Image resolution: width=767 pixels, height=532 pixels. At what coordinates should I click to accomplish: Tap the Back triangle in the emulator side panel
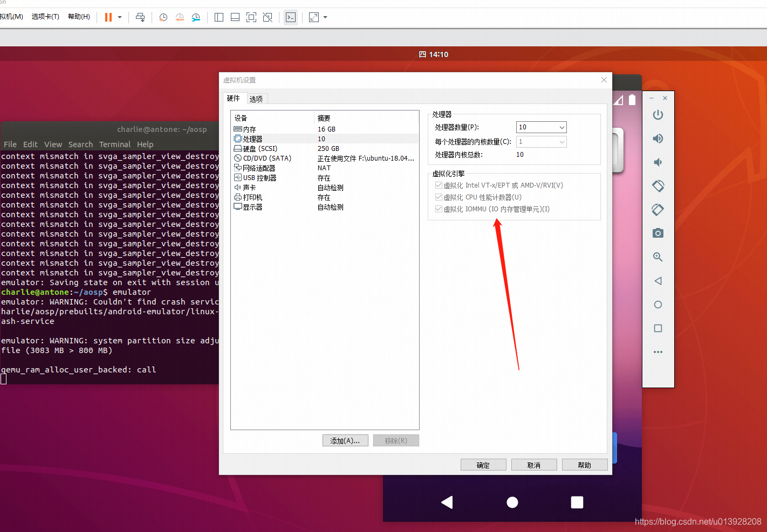pyautogui.click(x=658, y=281)
